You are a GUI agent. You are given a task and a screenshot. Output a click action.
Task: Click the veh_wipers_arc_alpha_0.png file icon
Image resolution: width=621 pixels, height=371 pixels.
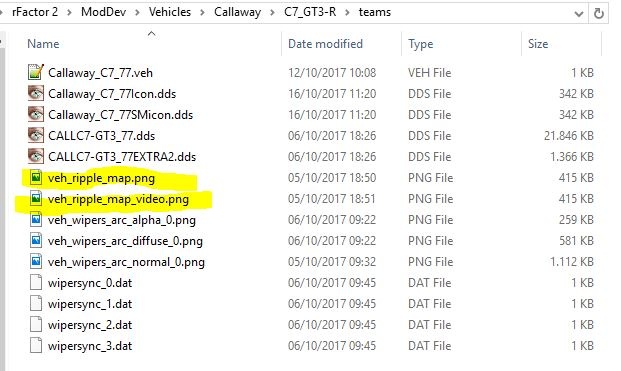[36, 219]
